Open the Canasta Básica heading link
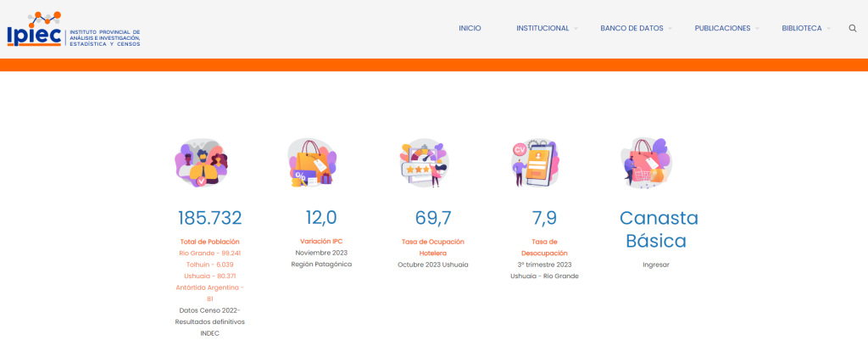Viewport: 868px width, 357px height. pos(659,229)
